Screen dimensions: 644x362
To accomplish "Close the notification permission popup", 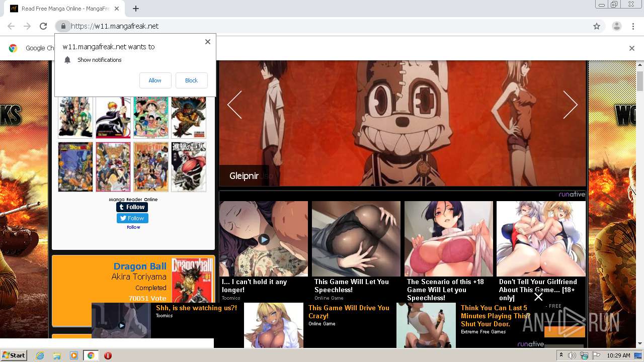I will [x=208, y=42].
